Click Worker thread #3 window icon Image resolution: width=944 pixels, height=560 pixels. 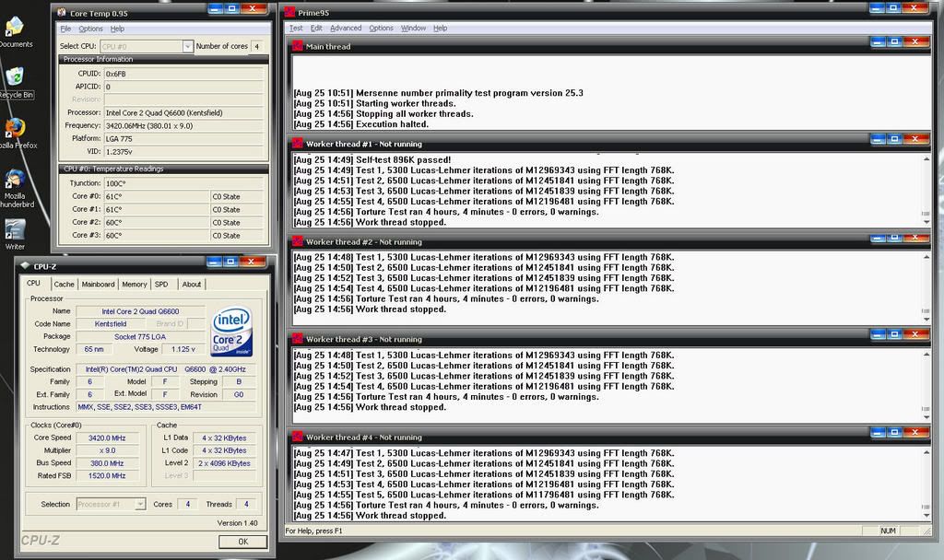298,339
